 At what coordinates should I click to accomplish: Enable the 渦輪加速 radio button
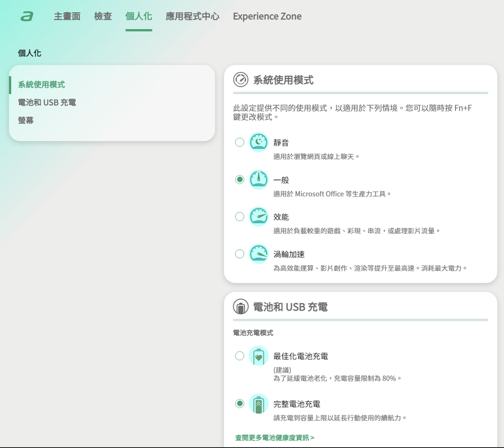click(x=240, y=254)
